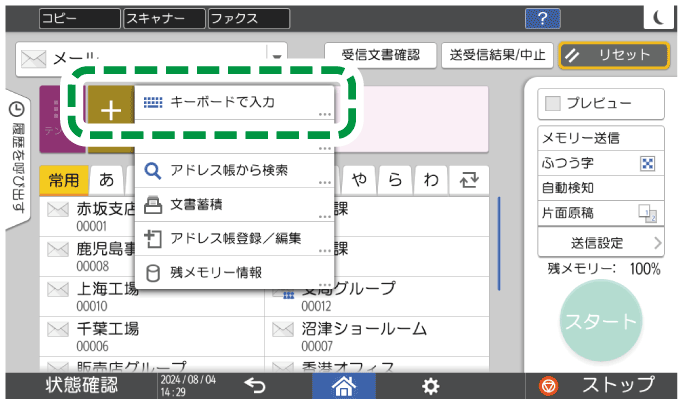Open the ファクス function
This screenshot has height=404, width=683.
pyautogui.click(x=249, y=18)
